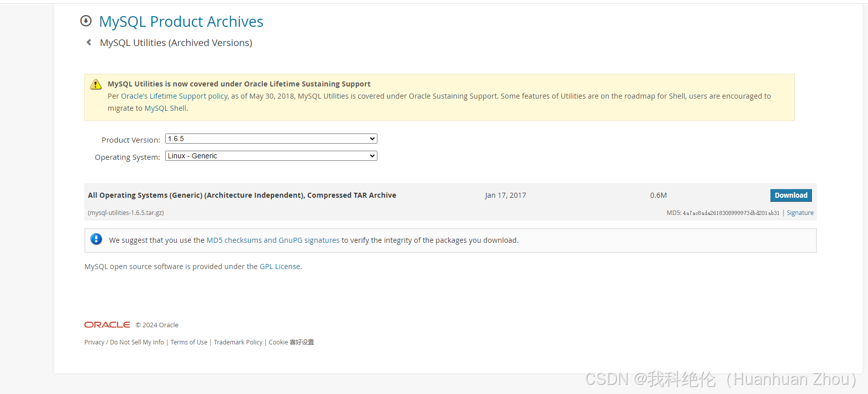
Task: Open Oracle's Lifetime Support policy link
Action: pyautogui.click(x=174, y=96)
